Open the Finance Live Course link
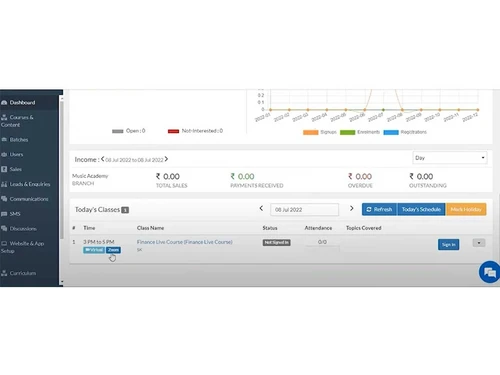This screenshot has height=375, width=500. tap(185, 242)
